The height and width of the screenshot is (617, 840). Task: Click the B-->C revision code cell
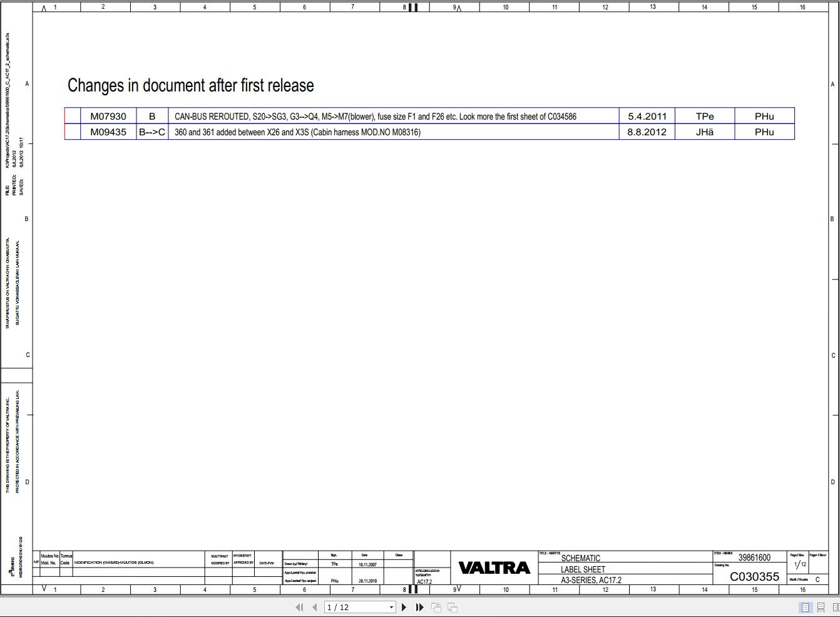pyautogui.click(x=152, y=132)
